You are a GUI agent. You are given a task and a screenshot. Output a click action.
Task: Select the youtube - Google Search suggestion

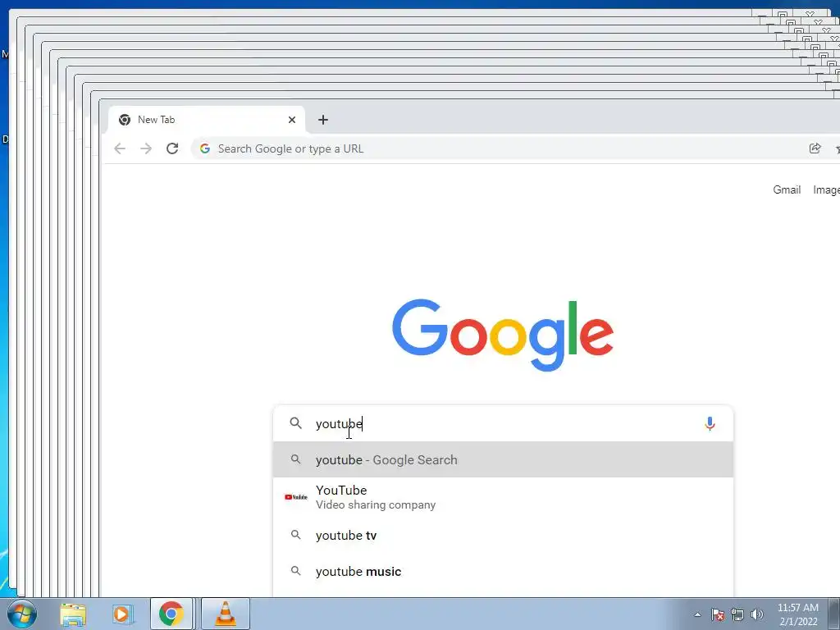[x=503, y=459]
